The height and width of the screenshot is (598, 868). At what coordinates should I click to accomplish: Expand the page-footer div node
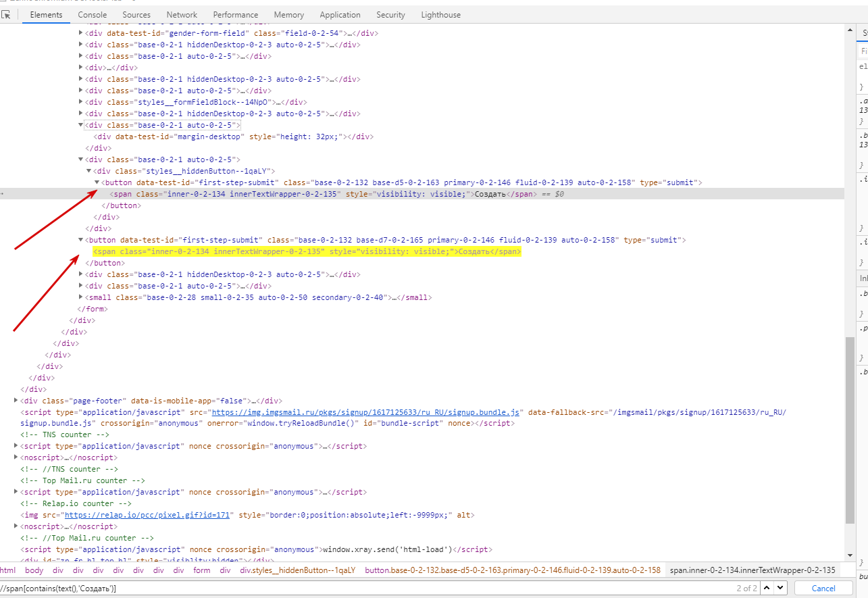tap(16, 401)
